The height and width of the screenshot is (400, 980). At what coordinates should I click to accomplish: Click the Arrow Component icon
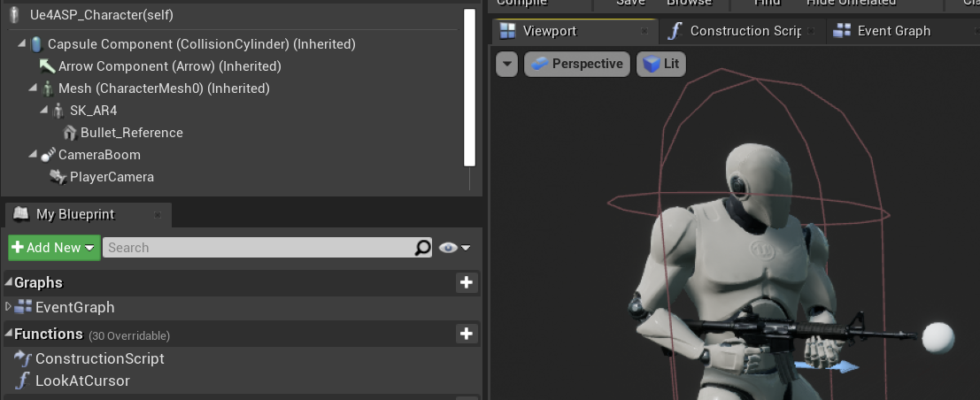point(47,66)
